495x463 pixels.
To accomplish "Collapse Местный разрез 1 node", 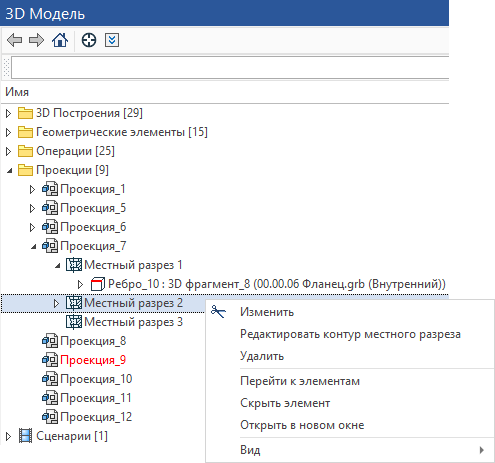I will [x=57, y=266].
